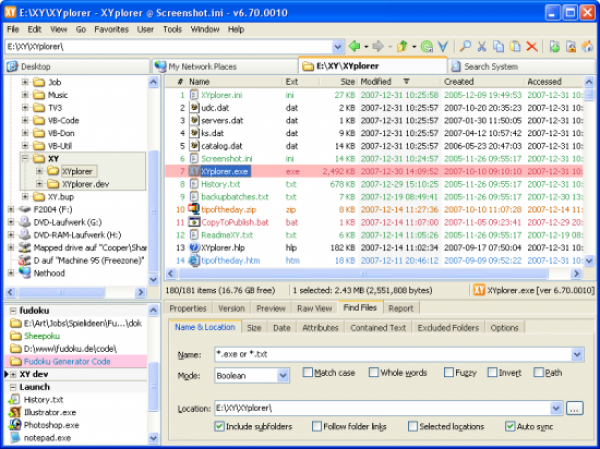The height and width of the screenshot is (449, 600).
Task: Click the red Delete X icon
Action: [x=531, y=47]
